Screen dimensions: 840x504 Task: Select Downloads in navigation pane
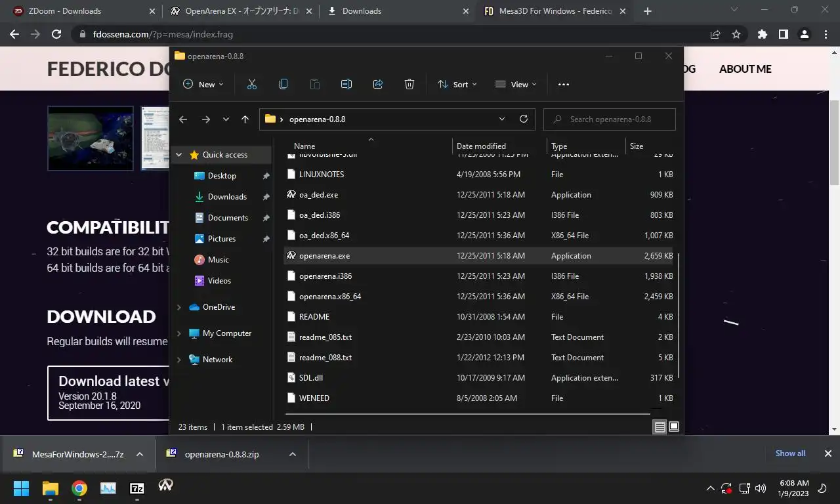coord(227,197)
